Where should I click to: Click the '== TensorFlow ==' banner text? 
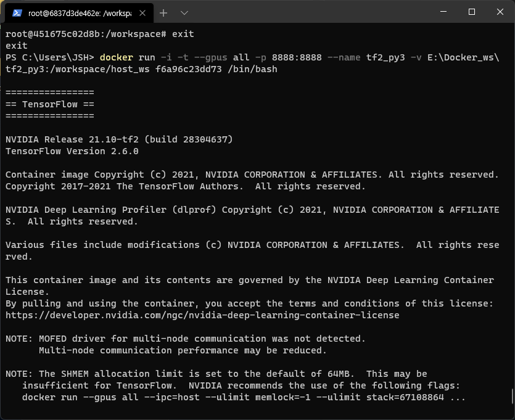click(x=50, y=104)
